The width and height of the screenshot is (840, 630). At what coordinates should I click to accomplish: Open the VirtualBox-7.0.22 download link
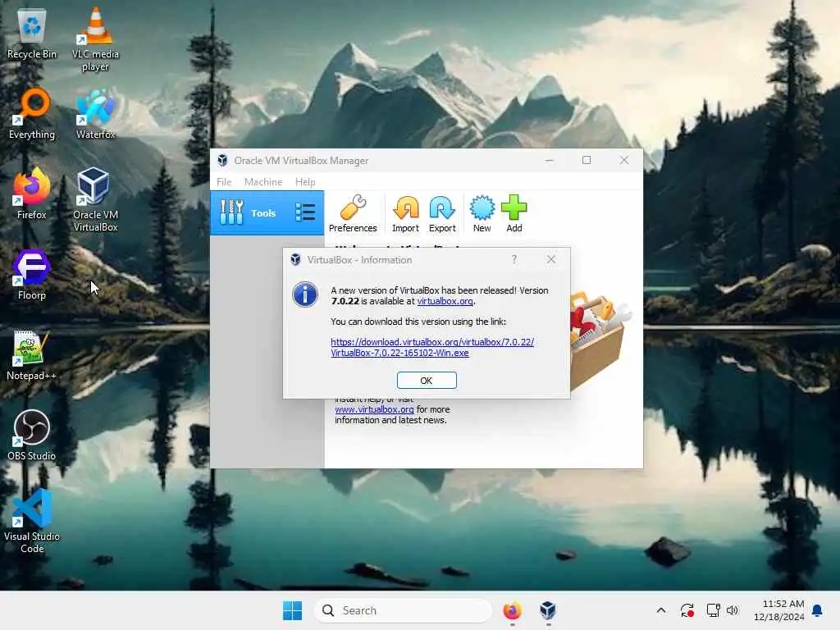coord(431,347)
